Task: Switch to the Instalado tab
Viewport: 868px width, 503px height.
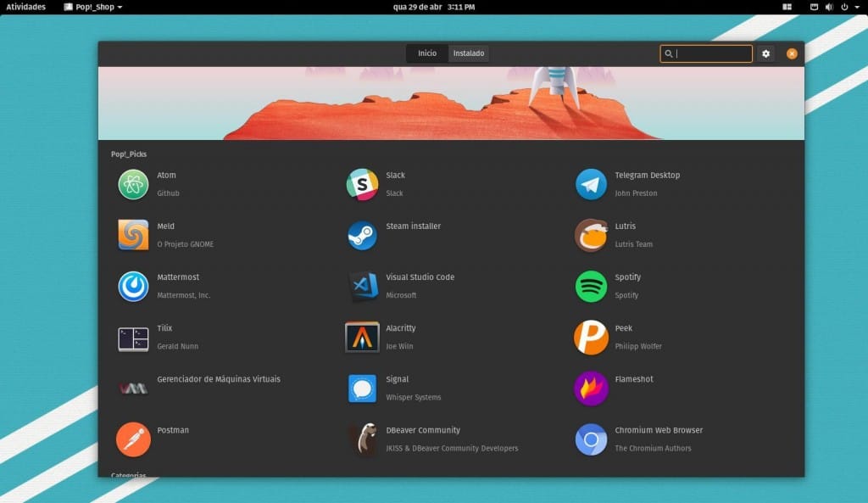Action: [468, 53]
